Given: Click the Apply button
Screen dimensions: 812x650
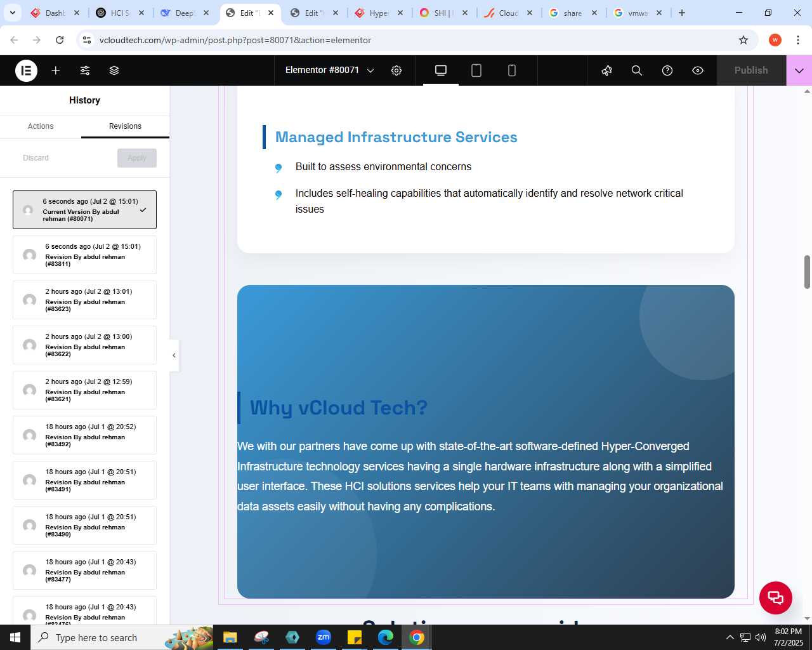Looking at the screenshot, I should click(137, 158).
